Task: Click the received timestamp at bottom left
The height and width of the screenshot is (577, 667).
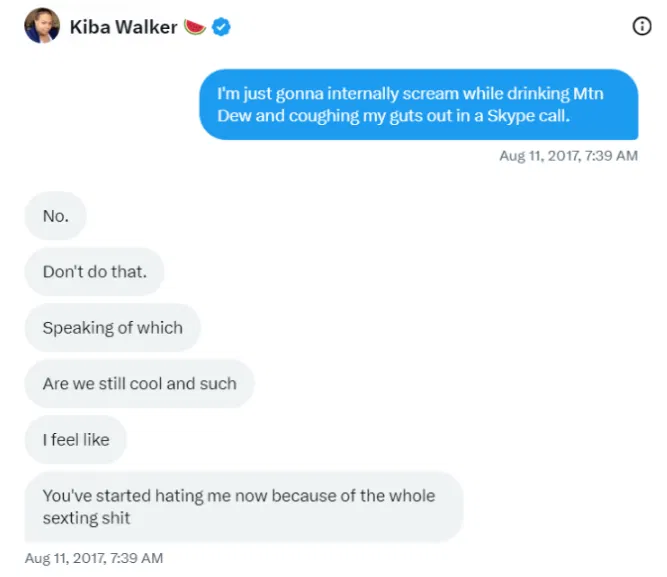Action: (x=94, y=558)
